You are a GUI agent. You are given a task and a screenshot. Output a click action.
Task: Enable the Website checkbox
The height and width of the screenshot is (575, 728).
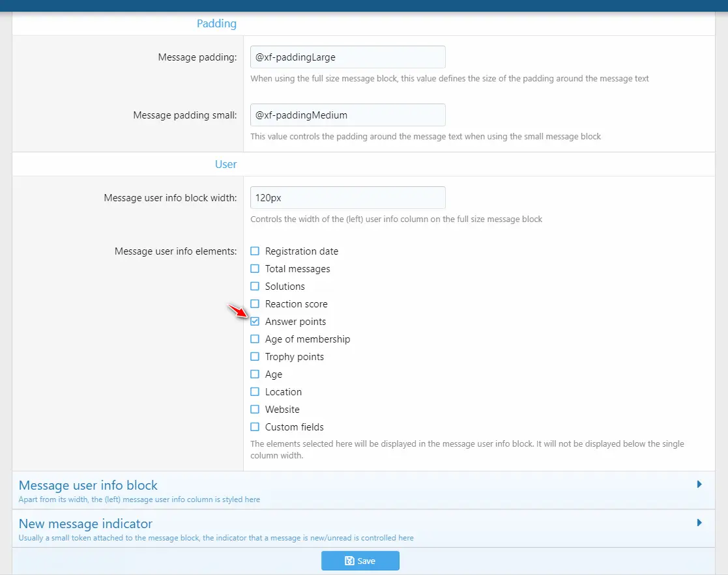click(255, 410)
